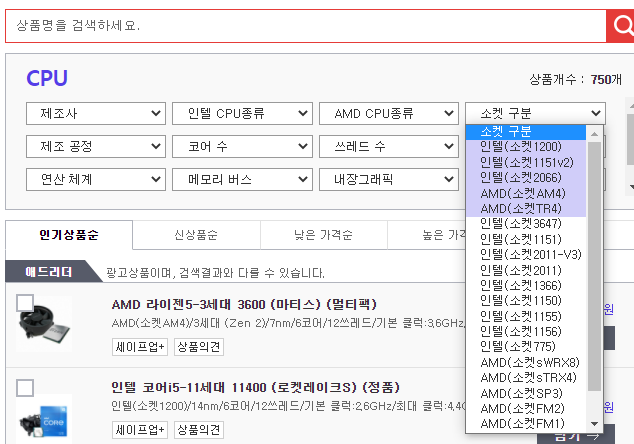
Task: Open AMD 라이젠5-3세대 3600 product link
Action: pyautogui.click(x=244, y=304)
